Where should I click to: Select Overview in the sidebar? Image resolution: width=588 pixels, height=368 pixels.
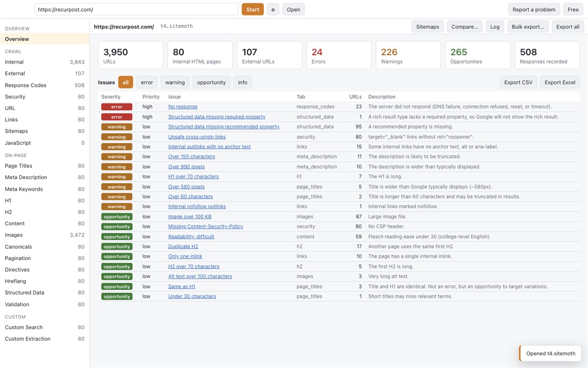pyautogui.click(x=44, y=39)
